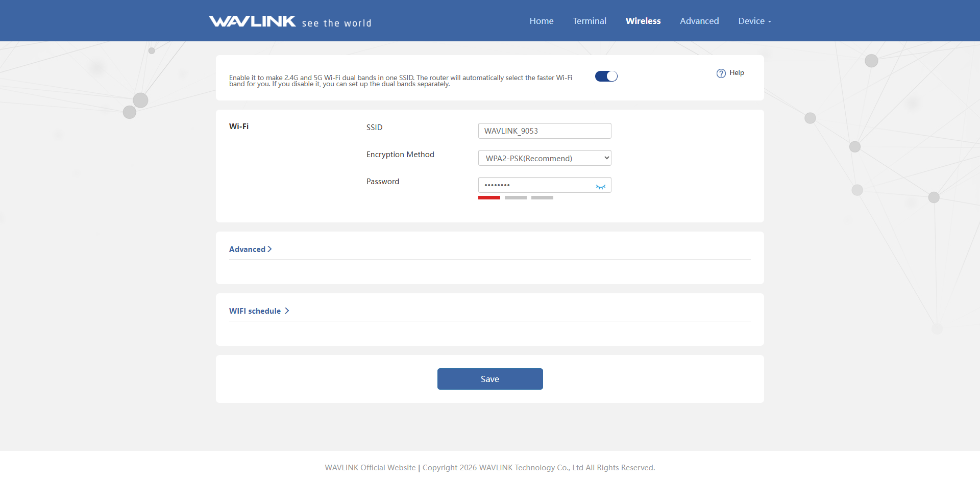Toggle password visibility eye icon
This screenshot has width=980, height=482.
(601, 187)
